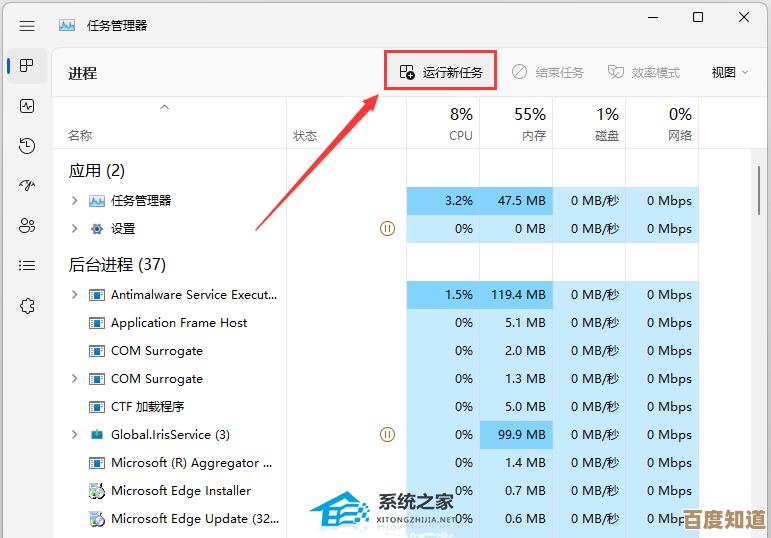Expand the Antimalware Service Executable process
This screenshot has width=771, height=538.
click(74, 295)
